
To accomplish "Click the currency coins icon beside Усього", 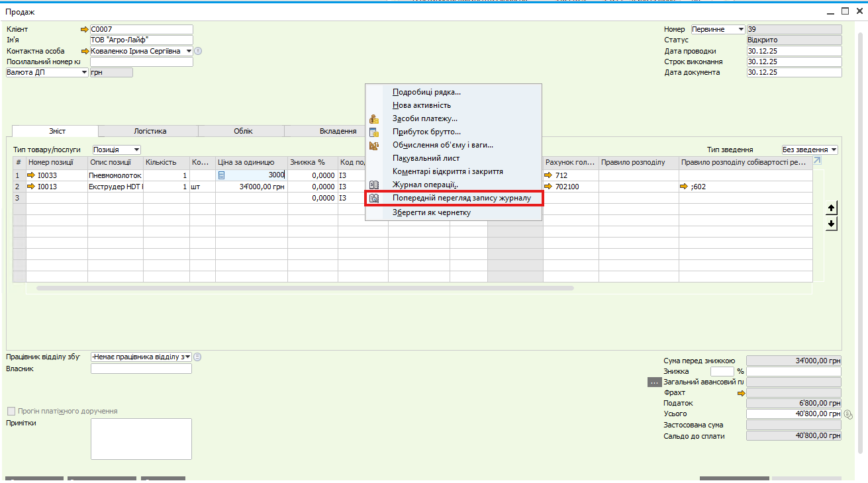I will 847,414.
